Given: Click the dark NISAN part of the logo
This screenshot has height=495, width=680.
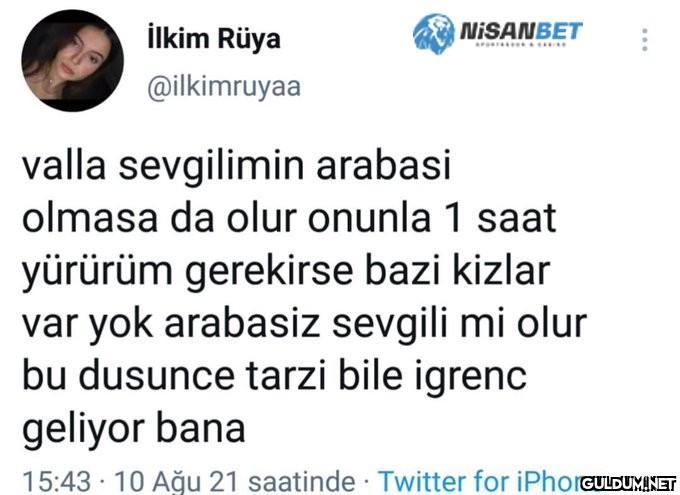Looking at the screenshot, I should 492,31.
